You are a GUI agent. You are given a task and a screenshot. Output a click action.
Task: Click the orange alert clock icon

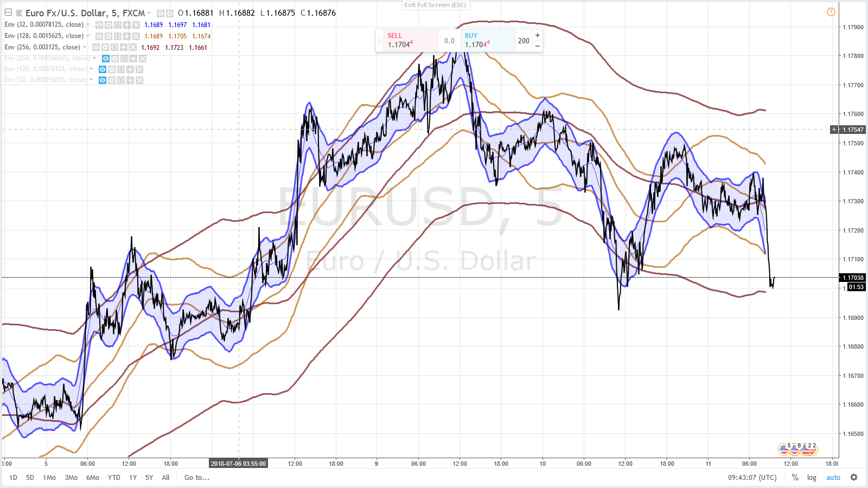(831, 12)
